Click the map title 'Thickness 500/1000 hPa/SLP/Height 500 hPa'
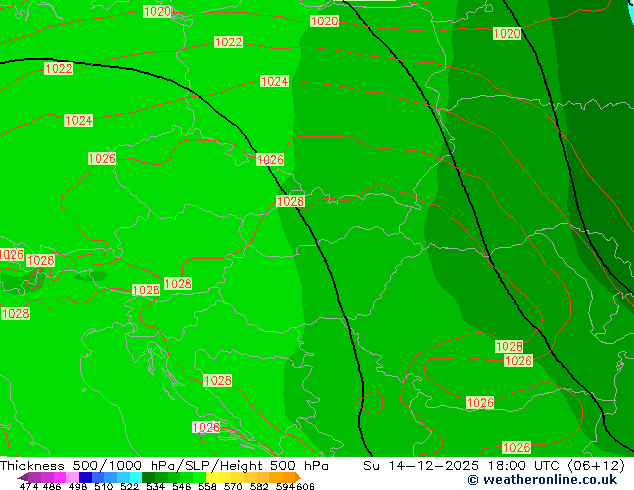The image size is (634, 490). click(164, 466)
